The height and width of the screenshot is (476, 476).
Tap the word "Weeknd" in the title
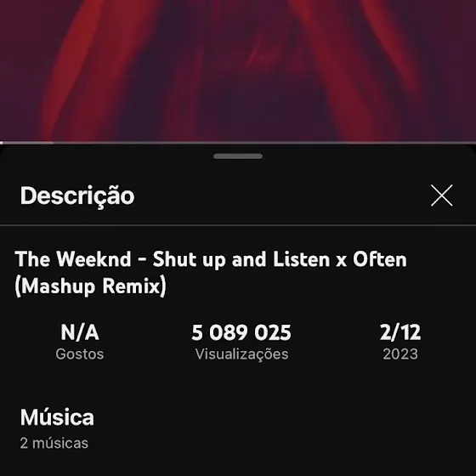pyautogui.click(x=93, y=259)
